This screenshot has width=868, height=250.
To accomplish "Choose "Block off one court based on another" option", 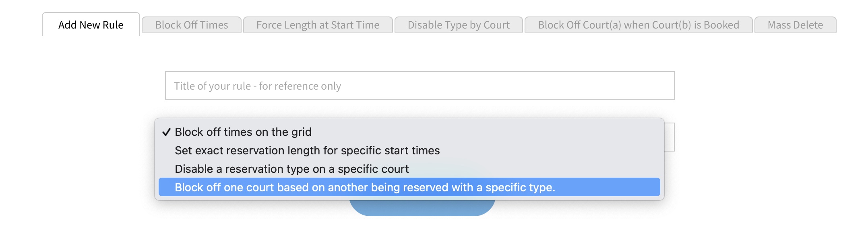I will pyautogui.click(x=365, y=187).
